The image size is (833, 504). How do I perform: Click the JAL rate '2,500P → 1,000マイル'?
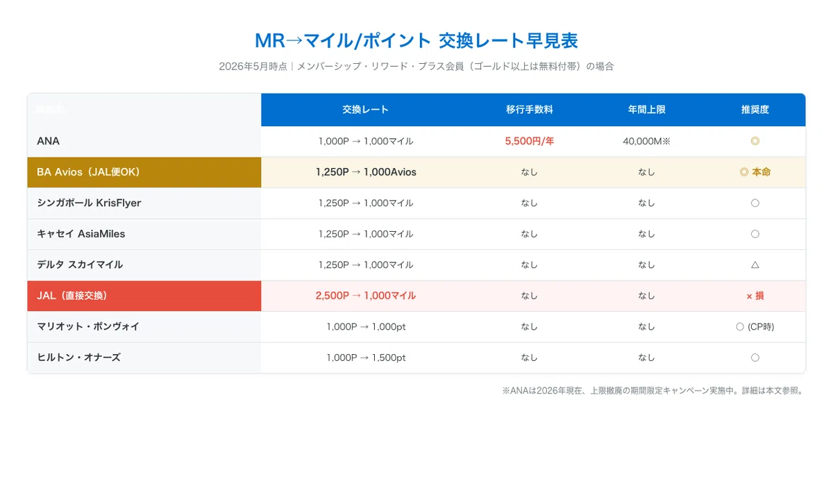click(366, 296)
